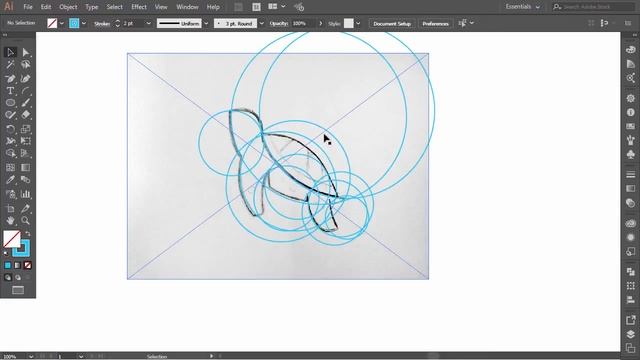Open the Symbols club-shaped panel icon

click(x=631, y=154)
